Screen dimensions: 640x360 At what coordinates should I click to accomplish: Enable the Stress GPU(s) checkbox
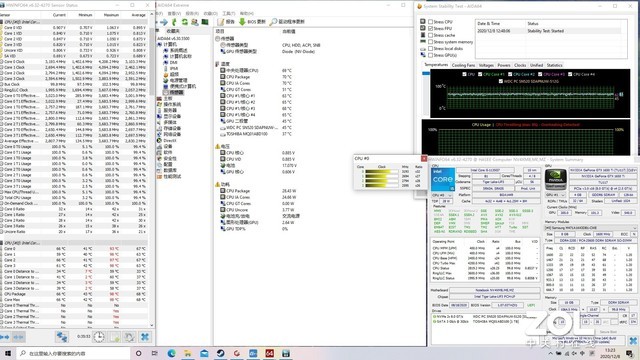[430, 55]
